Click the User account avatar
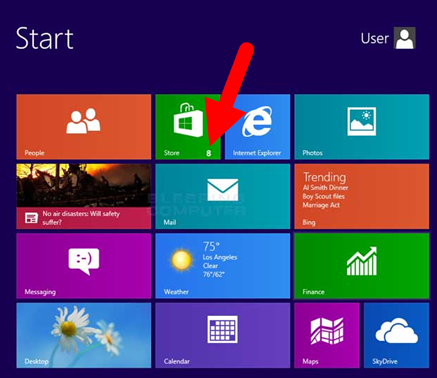The height and width of the screenshot is (378, 437). coord(405,38)
